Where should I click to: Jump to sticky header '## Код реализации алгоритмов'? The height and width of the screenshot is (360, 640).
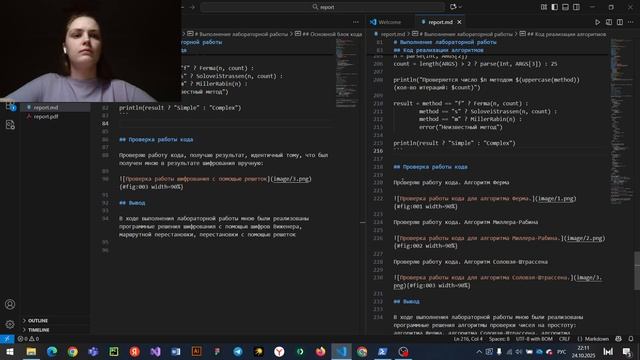(x=439, y=50)
